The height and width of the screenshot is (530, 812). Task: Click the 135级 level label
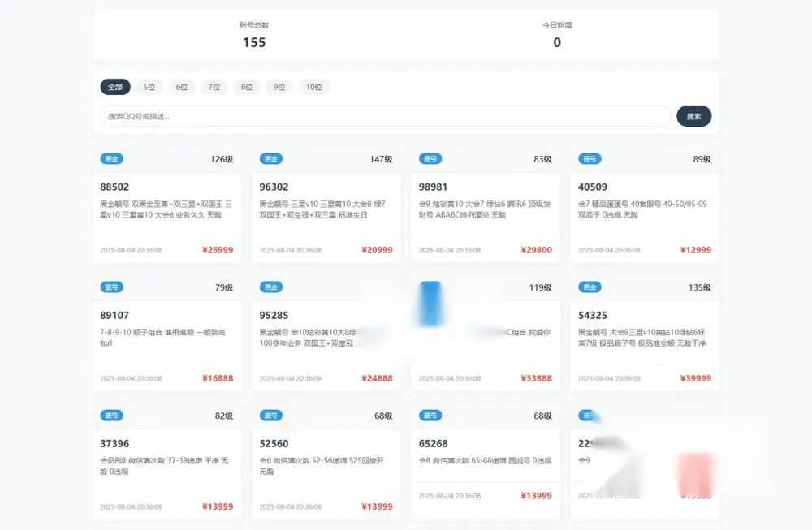pos(700,288)
